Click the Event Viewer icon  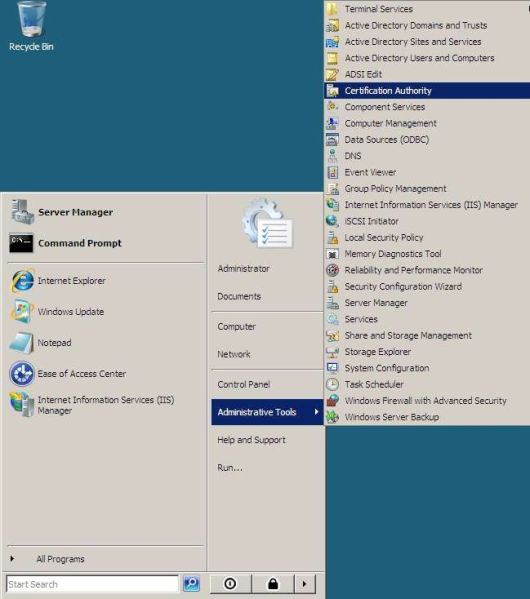[x=332, y=172]
